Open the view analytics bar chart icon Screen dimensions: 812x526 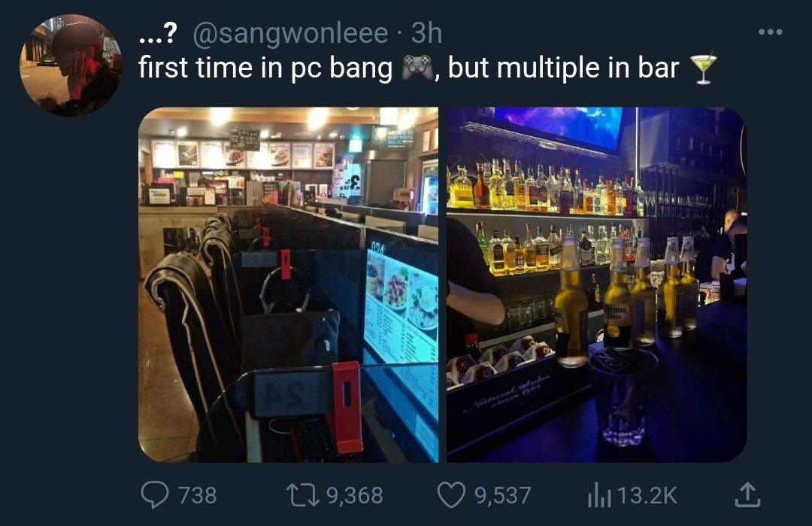(599, 495)
